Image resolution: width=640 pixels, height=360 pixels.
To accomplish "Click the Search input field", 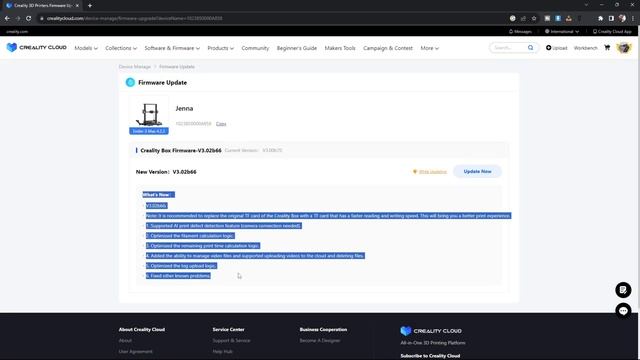I will (x=509, y=48).
